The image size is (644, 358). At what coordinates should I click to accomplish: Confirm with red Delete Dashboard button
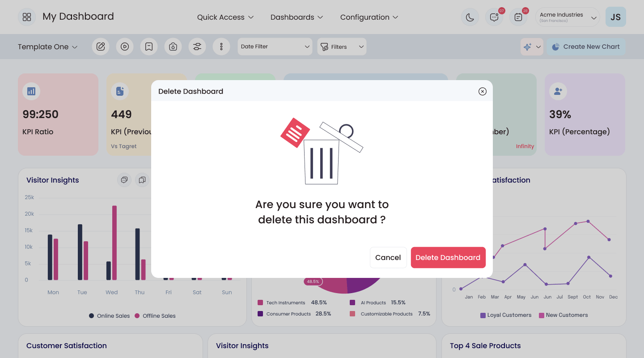point(448,257)
